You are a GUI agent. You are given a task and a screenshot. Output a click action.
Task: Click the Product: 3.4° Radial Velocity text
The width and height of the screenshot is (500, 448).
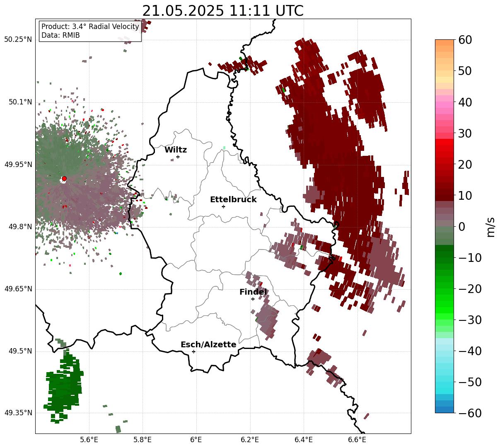click(90, 27)
